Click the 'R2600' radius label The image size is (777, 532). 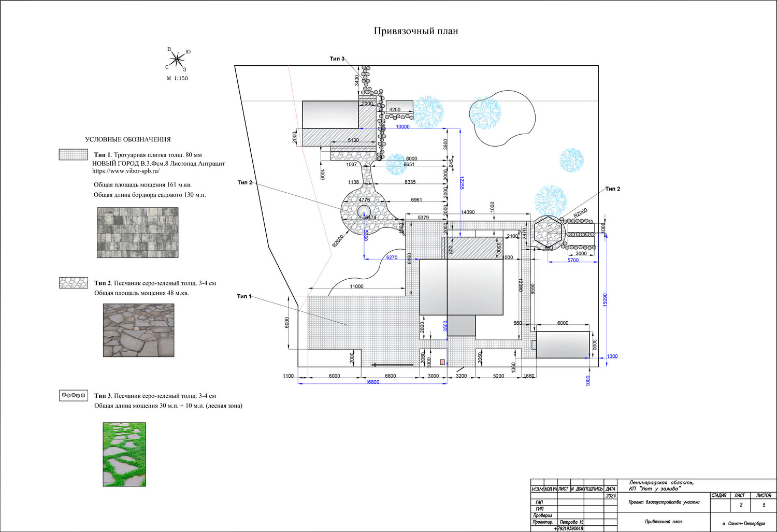(338, 241)
